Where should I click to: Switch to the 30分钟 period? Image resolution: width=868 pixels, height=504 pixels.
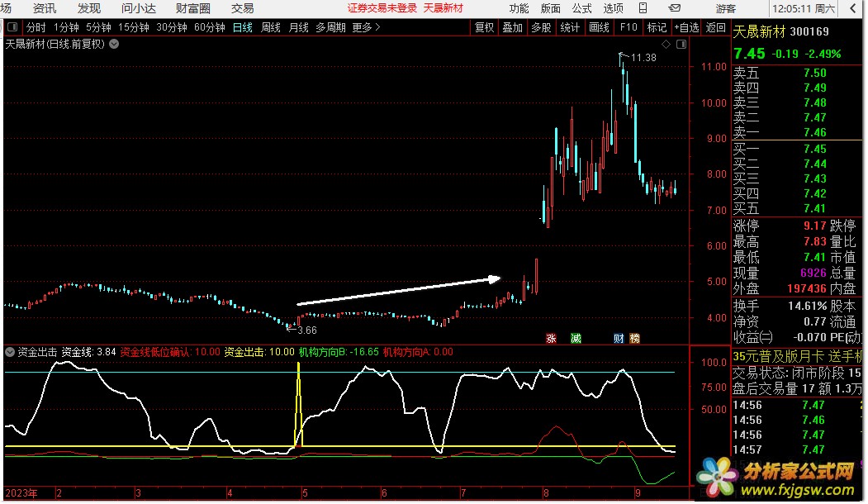point(172,27)
